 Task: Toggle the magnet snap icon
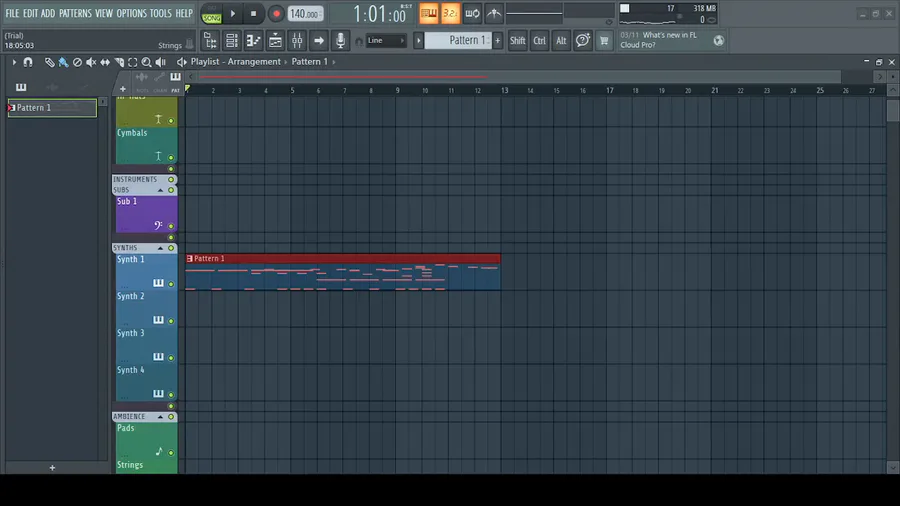[28, 62]
